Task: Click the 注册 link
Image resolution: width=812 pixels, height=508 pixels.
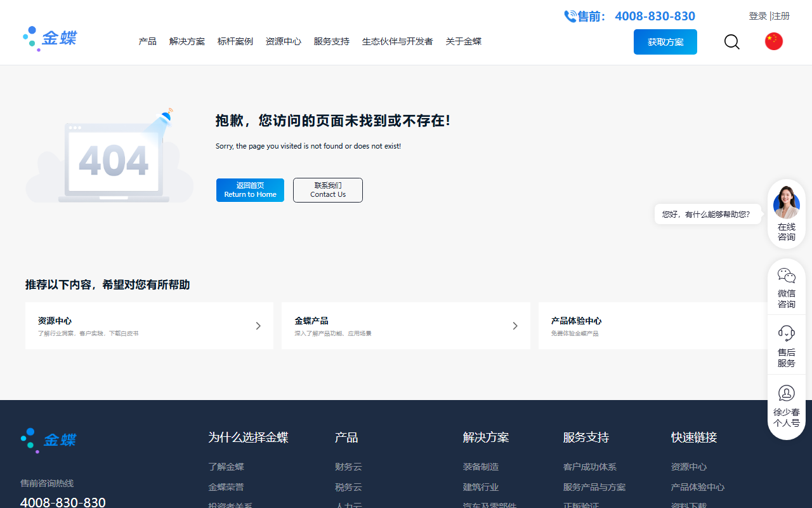Action: 781,16
